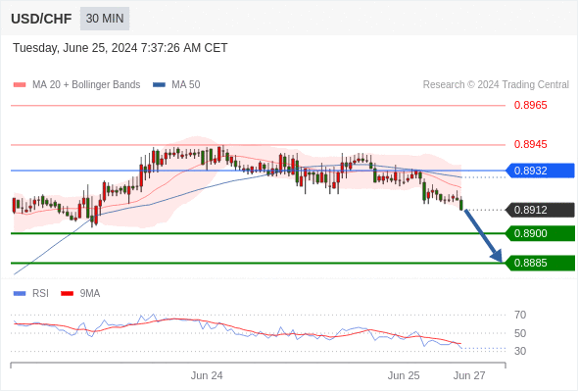Click the RSI 50 level label
This screenshot has width=578, height=392.
[x=520, y=333]
